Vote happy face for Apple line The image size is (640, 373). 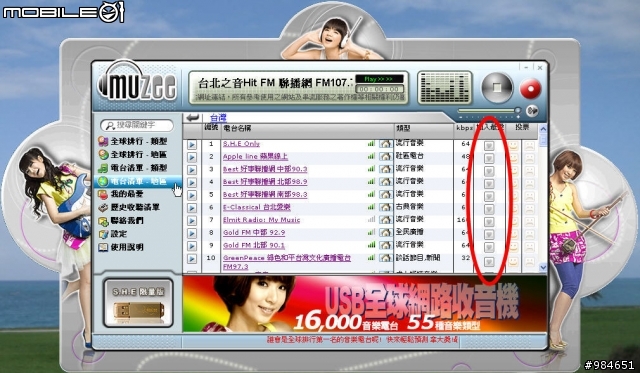click(513, 158)
